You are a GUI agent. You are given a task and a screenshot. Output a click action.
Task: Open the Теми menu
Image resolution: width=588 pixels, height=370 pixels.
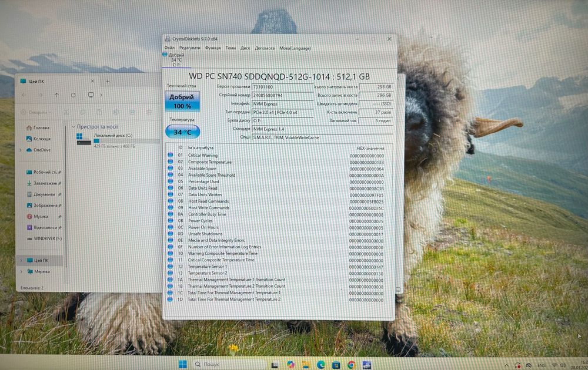(x=230, y=48)
